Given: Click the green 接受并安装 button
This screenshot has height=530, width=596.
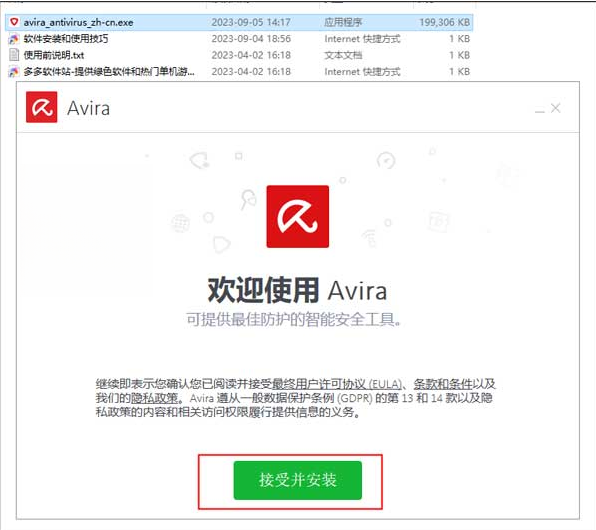Looking at the screenshot, I should click(298, 480).
